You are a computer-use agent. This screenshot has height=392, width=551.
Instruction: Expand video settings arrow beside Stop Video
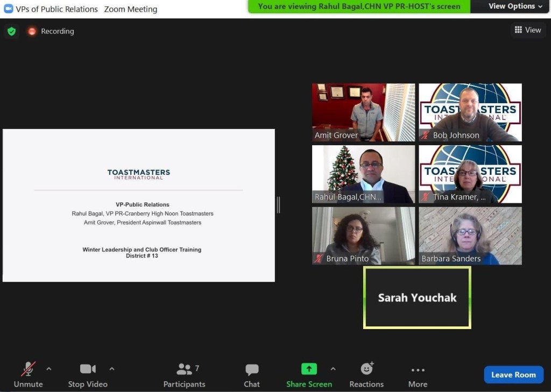point(112,369)
